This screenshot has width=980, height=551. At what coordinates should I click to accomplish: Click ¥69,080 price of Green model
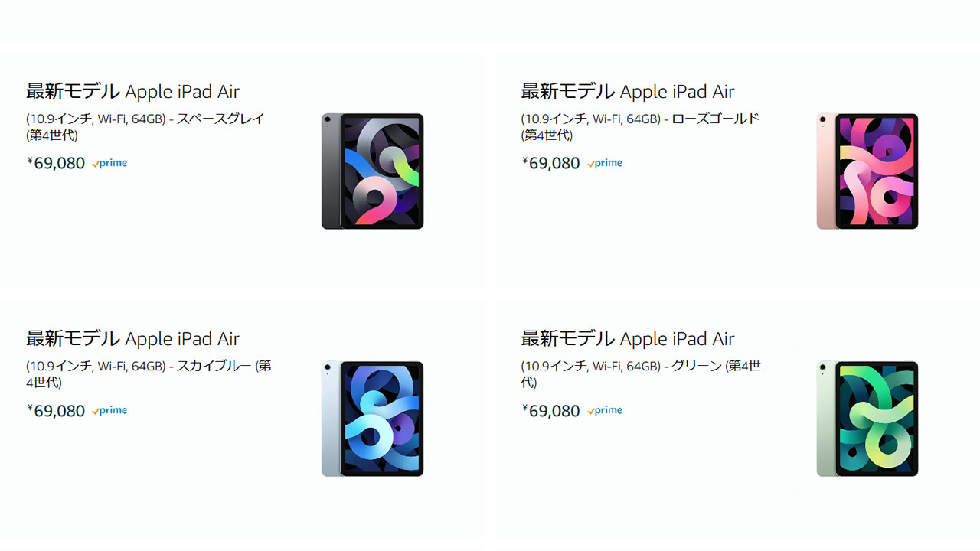coord(551,410)
